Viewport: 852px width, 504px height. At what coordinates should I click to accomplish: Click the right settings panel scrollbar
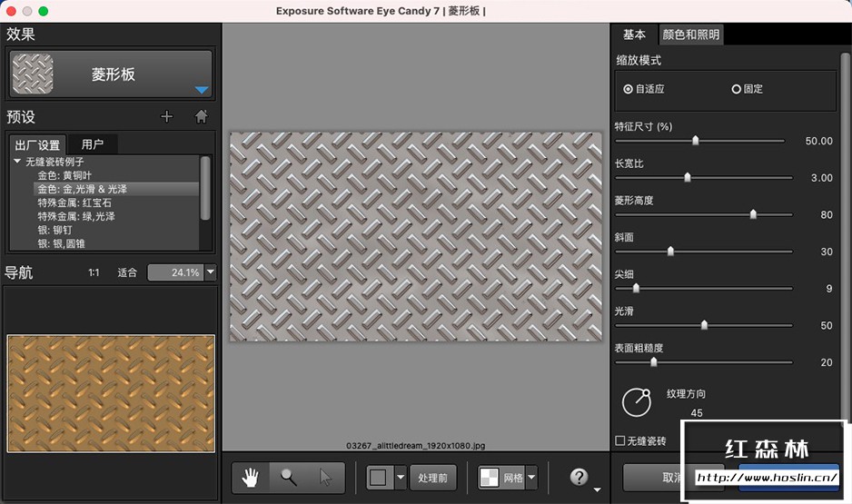[846, 239]
